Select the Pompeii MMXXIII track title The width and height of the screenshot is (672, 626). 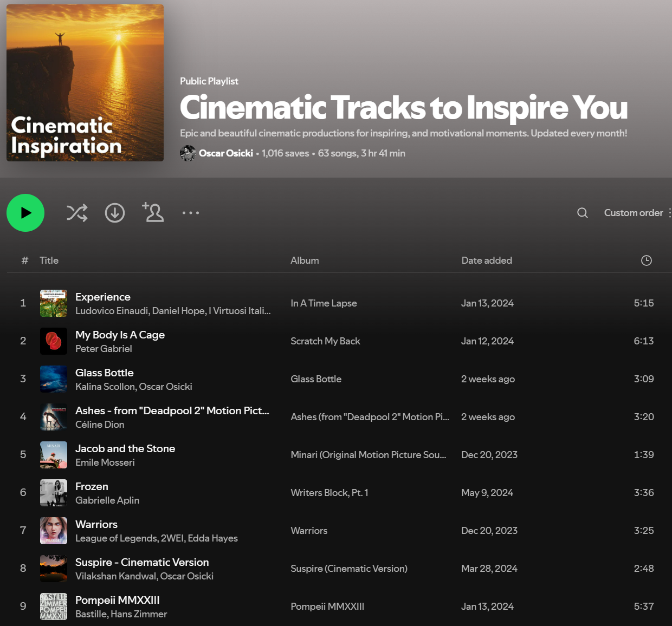[x=118, y=600]
